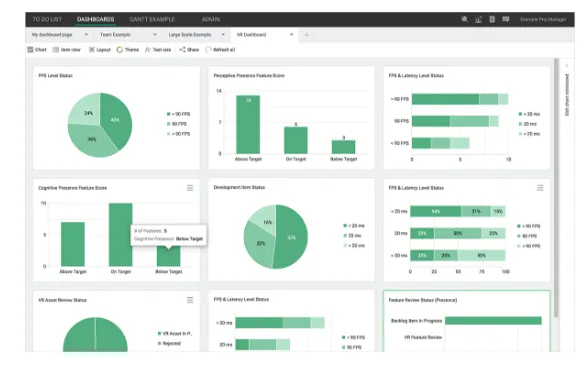The height and width of the screenshot is (381, 588).
Task: Toggle 20 ms legend in Development Item Status
Action: [x=352, y=236]
